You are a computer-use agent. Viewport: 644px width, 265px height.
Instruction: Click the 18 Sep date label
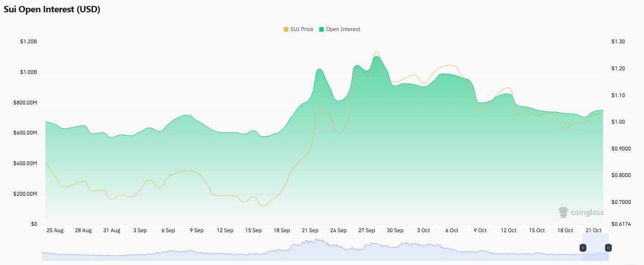pyautogui.click(x=282, y=230)
